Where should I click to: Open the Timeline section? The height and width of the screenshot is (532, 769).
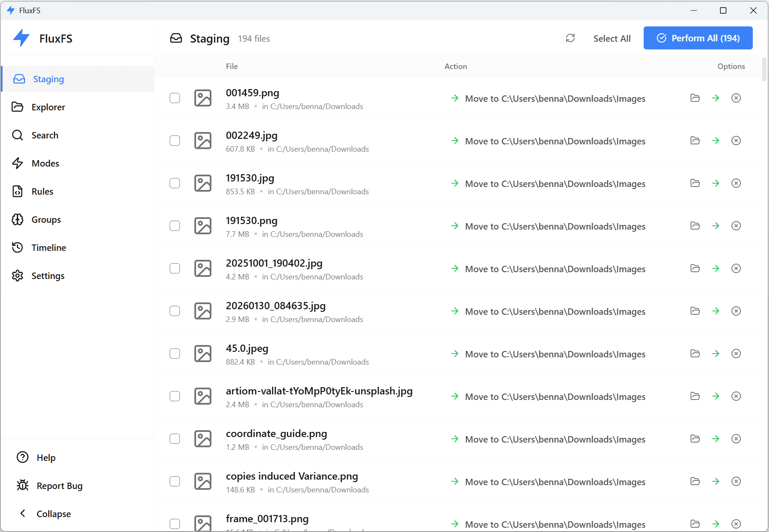49,247
